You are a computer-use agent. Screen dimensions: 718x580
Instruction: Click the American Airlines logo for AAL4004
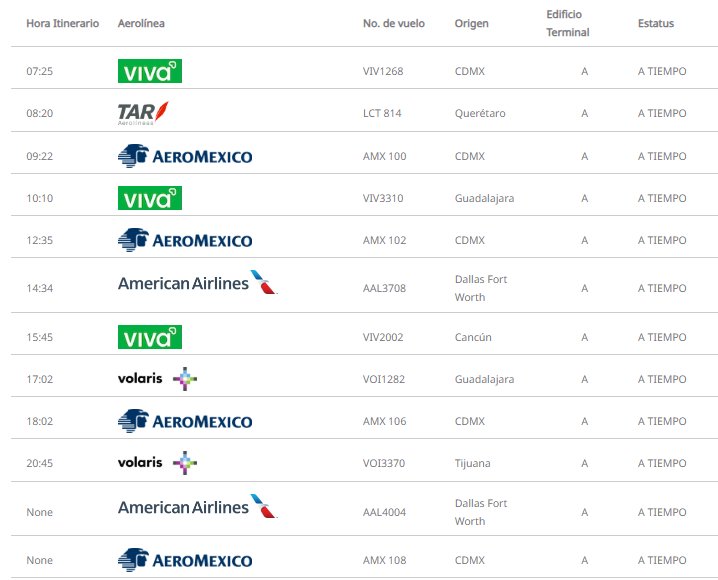(x=197, y=507)
